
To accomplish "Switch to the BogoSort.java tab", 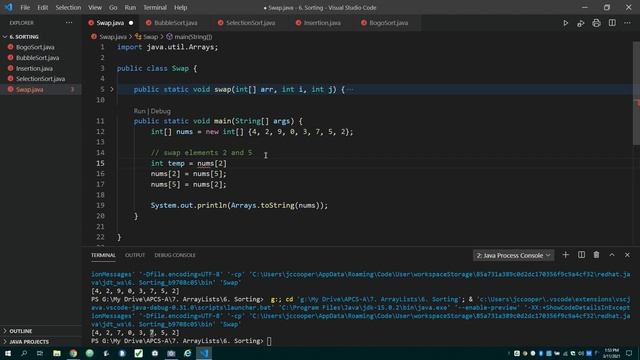I will pos(388,23).
